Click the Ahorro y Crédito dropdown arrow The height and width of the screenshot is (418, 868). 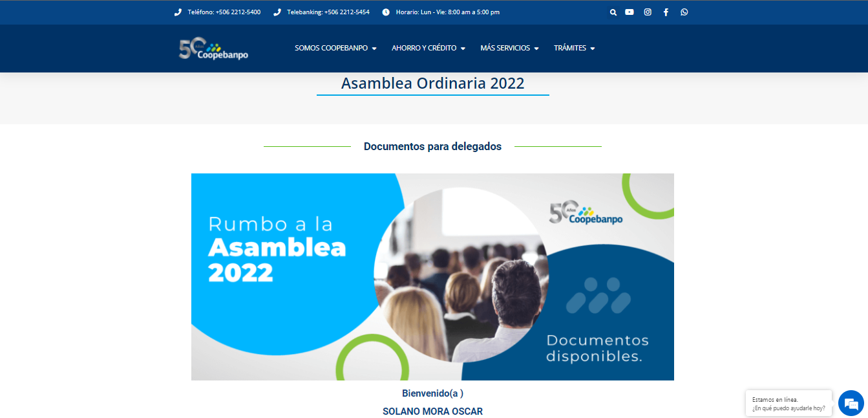pos(463,49)
